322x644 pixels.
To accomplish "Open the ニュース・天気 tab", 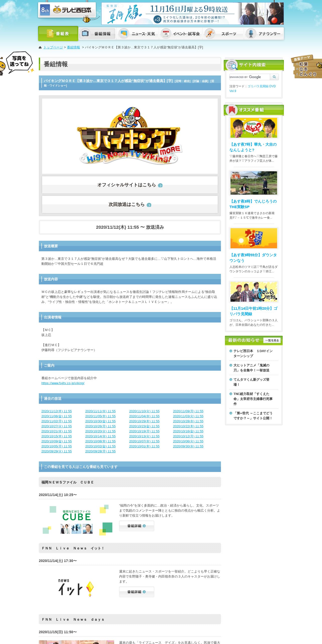I will [137, 34].
